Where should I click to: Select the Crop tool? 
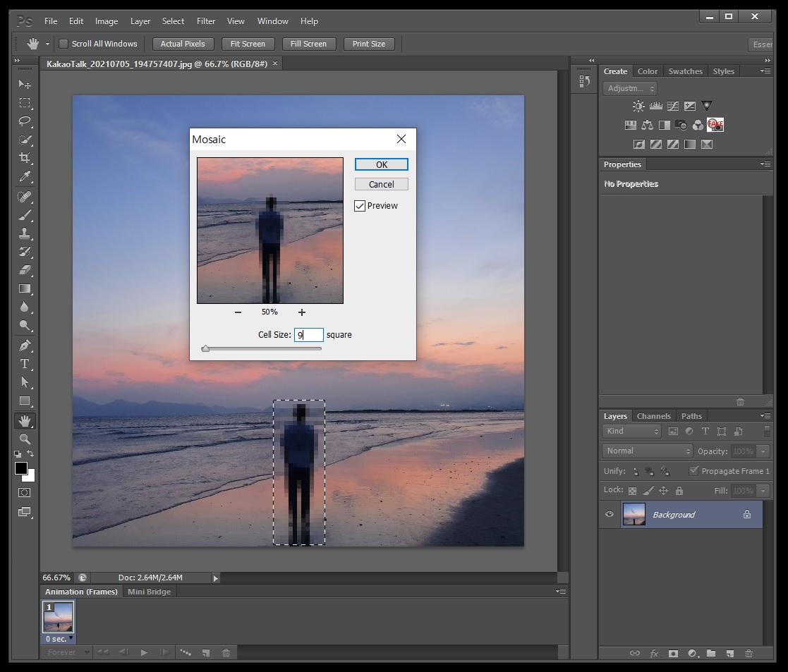(25, 157)
